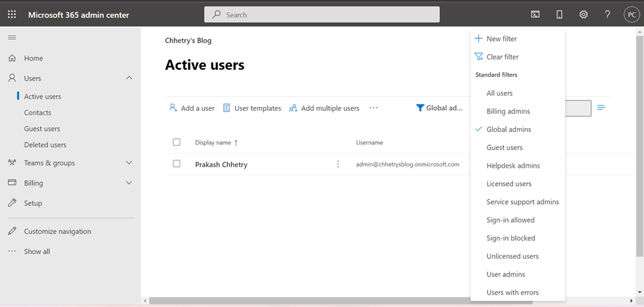This screenshot has height=307, width=644.
Task: Collapse the Users section chevron
Action: pyautogui.click(x=129, y=78)
